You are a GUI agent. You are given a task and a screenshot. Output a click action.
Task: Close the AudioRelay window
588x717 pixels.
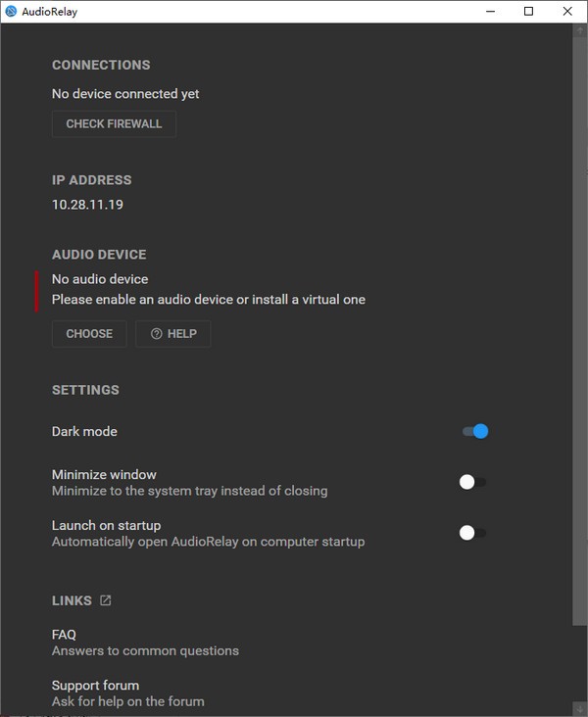coord(569,12)
